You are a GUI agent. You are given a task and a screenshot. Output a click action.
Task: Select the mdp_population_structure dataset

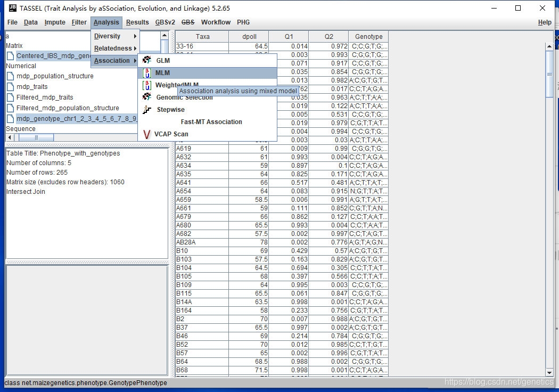click(55, 76)
